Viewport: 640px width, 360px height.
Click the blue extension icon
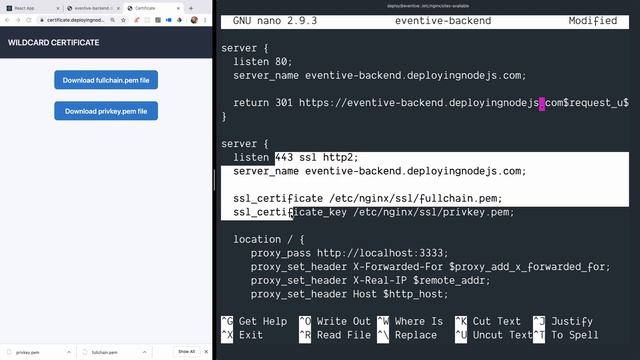tap(169, 20)
